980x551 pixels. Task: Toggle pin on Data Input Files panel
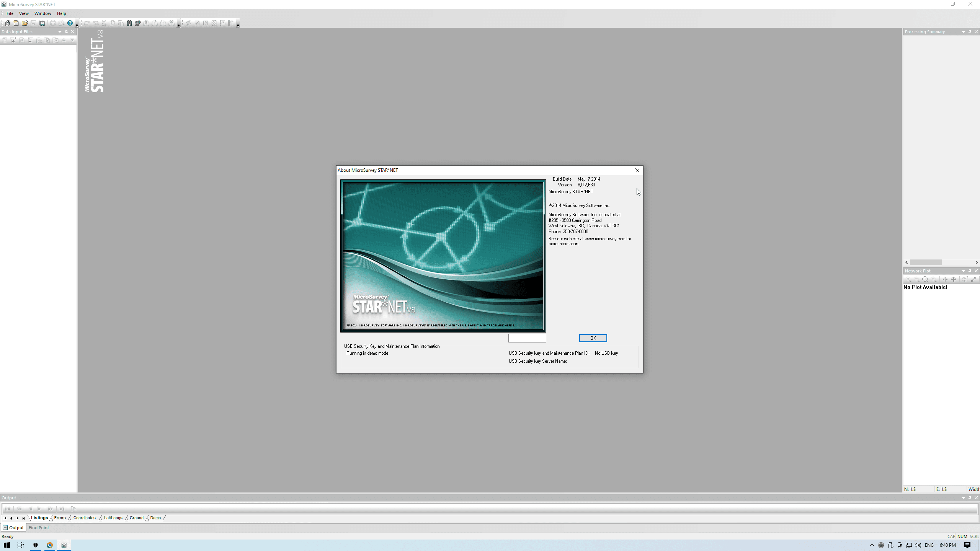coord(66,32)
